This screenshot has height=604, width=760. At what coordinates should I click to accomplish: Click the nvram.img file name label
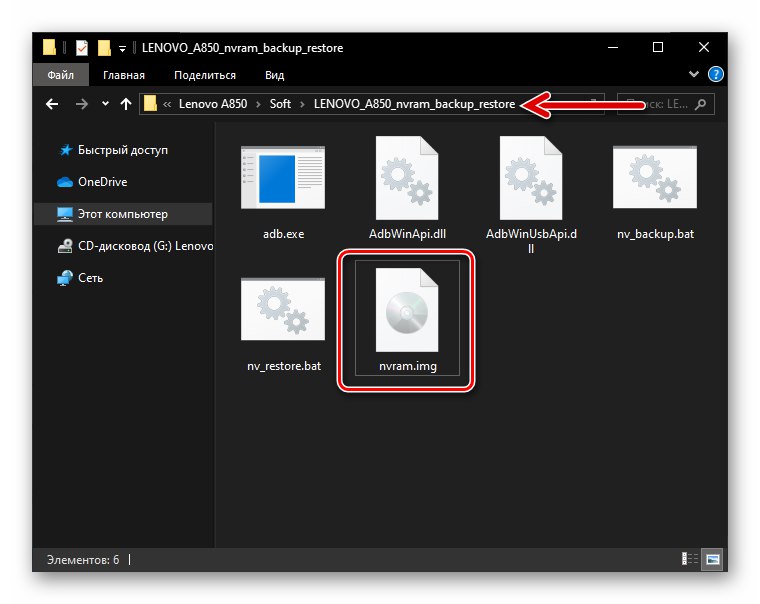coord(408,366)
